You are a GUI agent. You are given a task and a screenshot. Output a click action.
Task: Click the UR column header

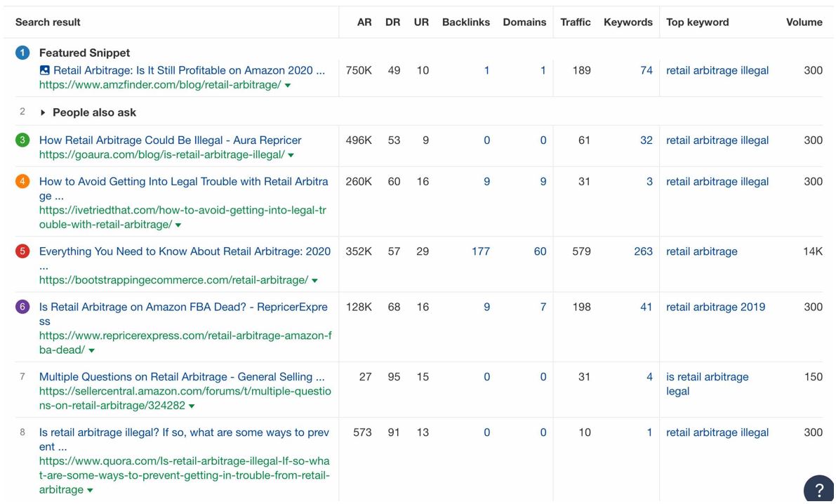421,22
